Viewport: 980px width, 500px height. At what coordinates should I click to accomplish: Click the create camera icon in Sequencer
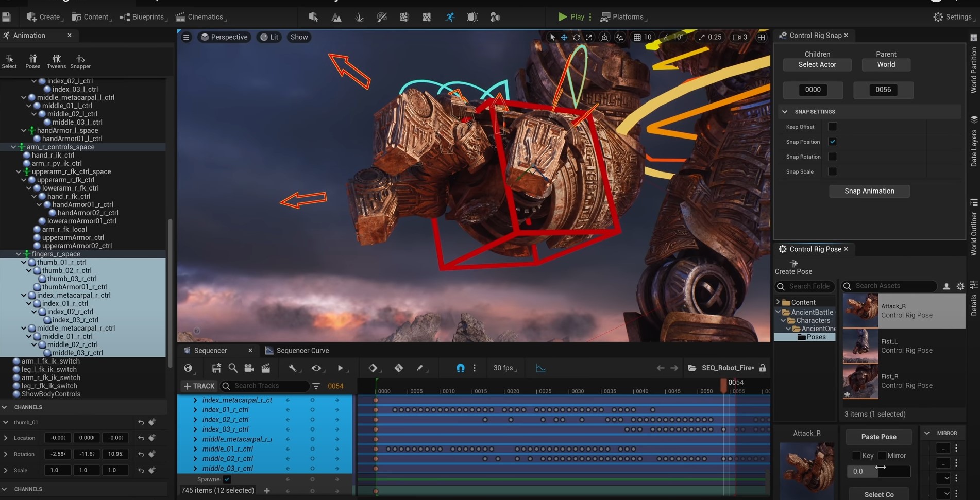(249, 368)
